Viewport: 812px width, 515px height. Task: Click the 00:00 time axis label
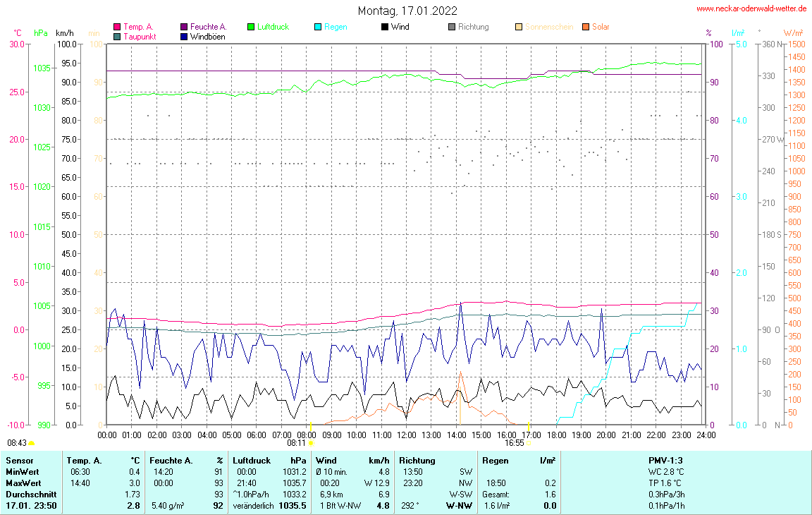click(107, 436)
